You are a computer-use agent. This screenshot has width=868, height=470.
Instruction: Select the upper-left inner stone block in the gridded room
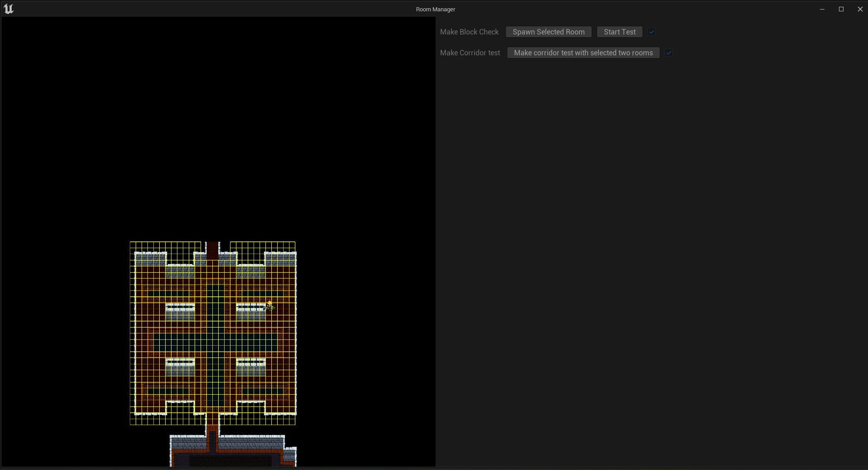180,312
